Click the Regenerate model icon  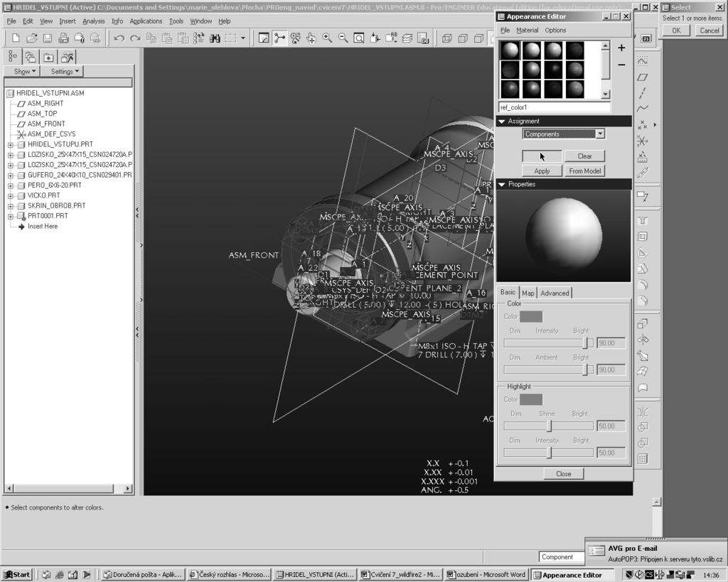click(x=199, y=38)
